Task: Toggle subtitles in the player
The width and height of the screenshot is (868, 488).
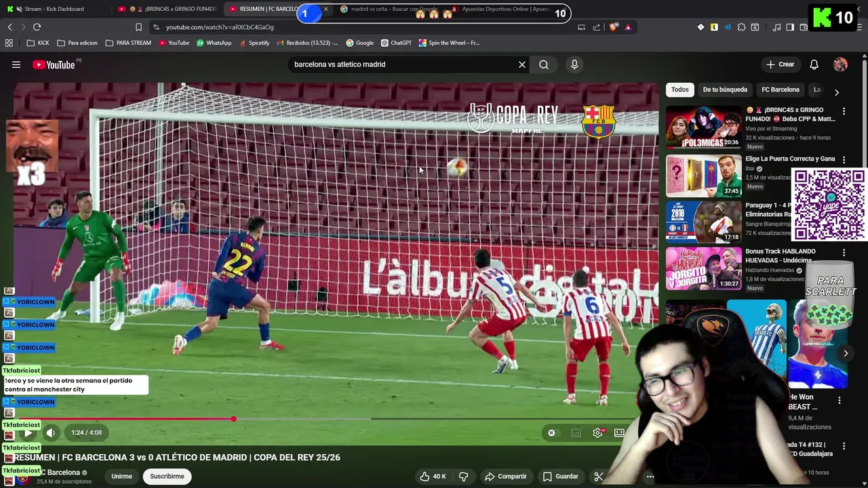Action: point(576,432)
